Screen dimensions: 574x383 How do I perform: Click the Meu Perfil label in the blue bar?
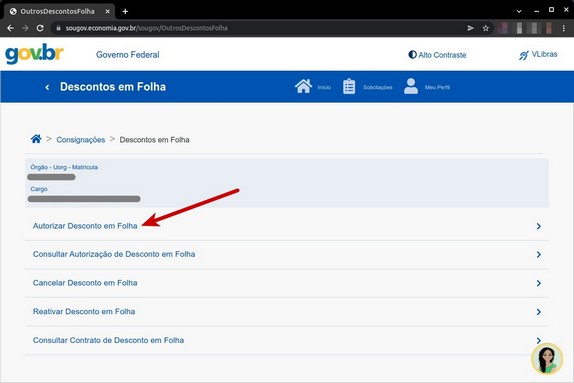point(437,88)
